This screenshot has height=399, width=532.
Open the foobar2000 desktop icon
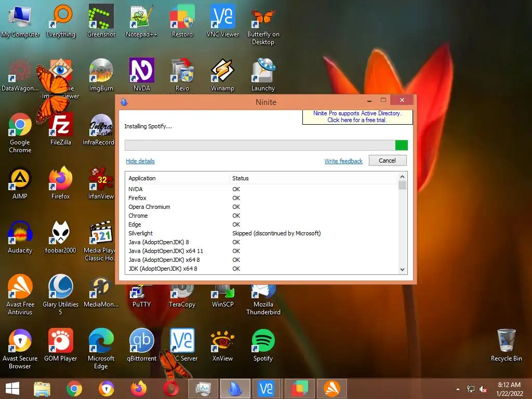pos(60,237)
